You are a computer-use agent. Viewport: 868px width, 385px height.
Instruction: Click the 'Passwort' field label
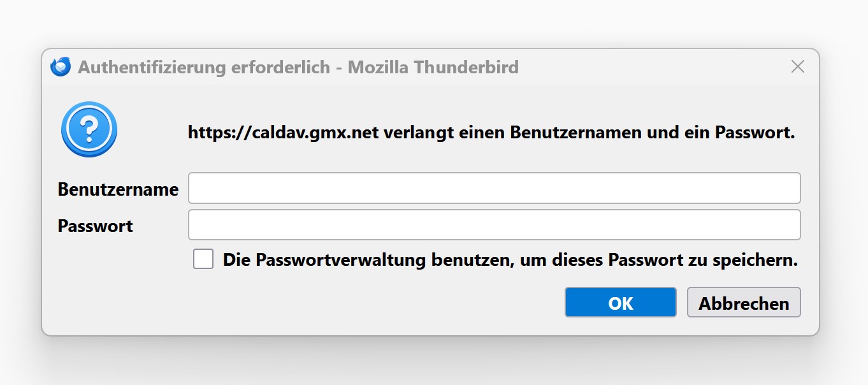point(96,226)
